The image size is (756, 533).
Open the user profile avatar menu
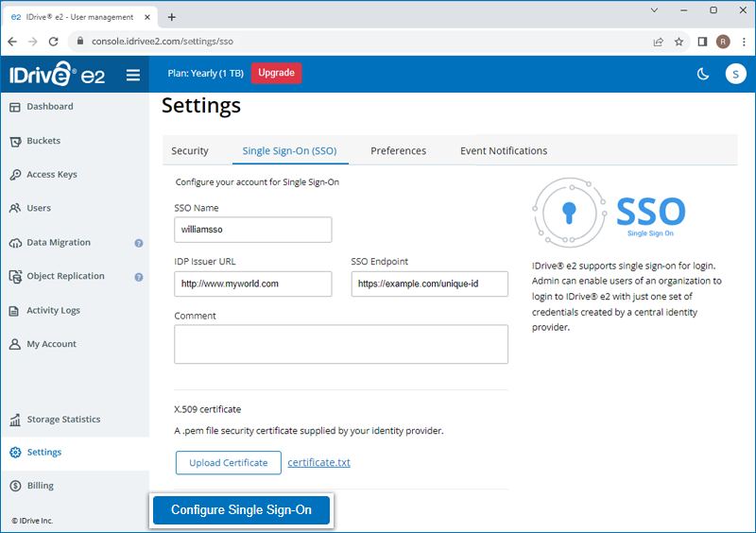click(x=735, y=75)
